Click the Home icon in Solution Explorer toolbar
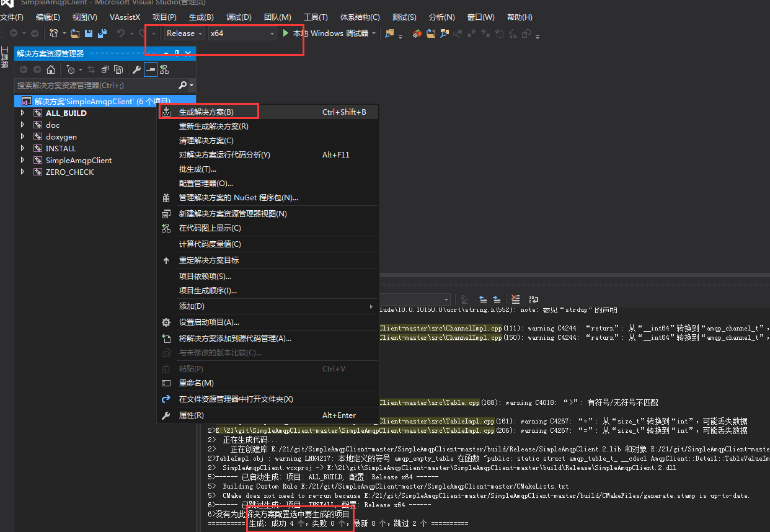770x532 pixels. 51,69
